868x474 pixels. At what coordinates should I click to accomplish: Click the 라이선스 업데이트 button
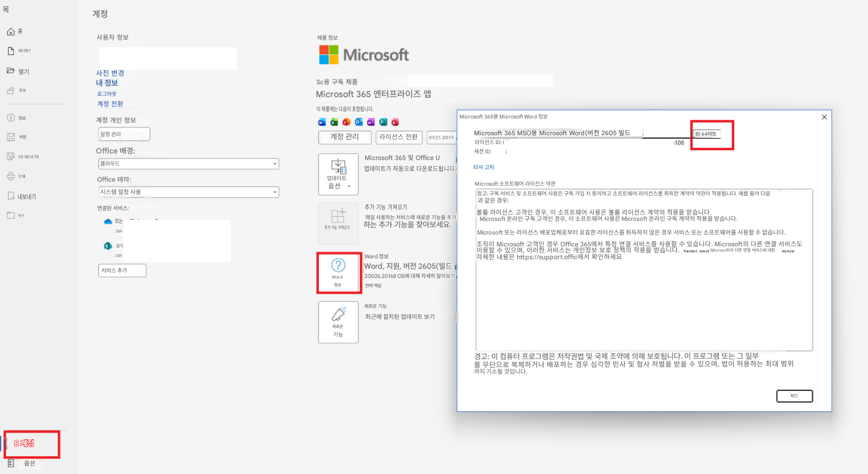tap(442, 137)
